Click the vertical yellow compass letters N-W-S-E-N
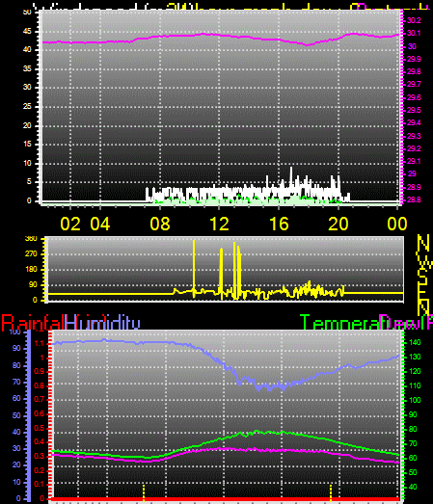This screenshot has height=504, width=433. (423, 275)
